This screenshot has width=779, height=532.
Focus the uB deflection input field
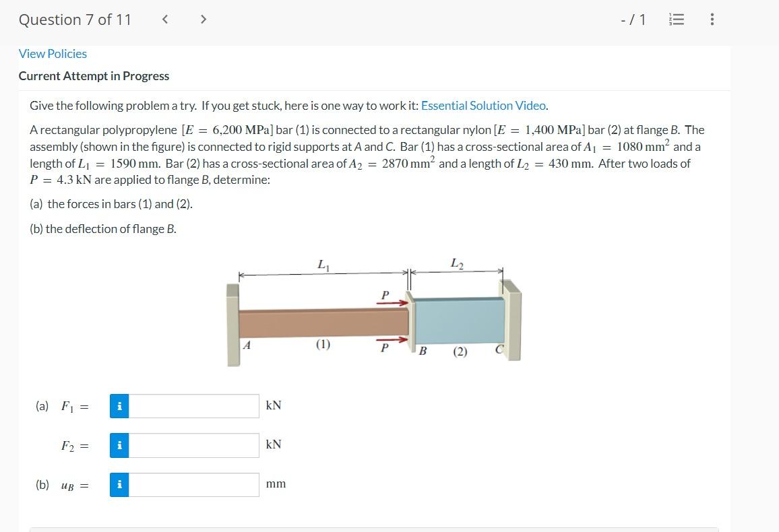(x=194, y=484)
